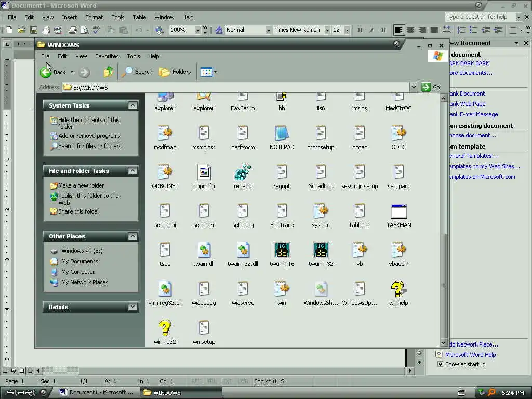
Task: Expand the Details panel
Action: 132,307
